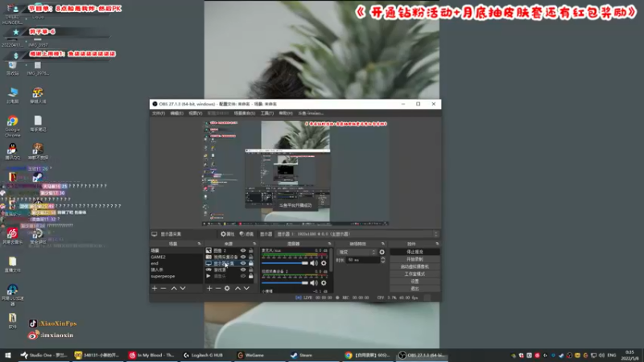Add a new source with the plus icon
This screenshot has width=644, height=362.
[x=209, y=289]
